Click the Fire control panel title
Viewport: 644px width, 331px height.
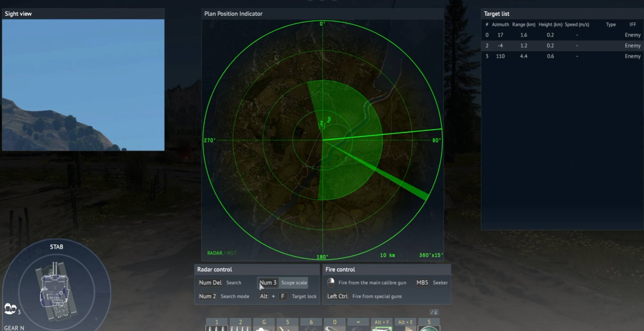tap(340, 269)
